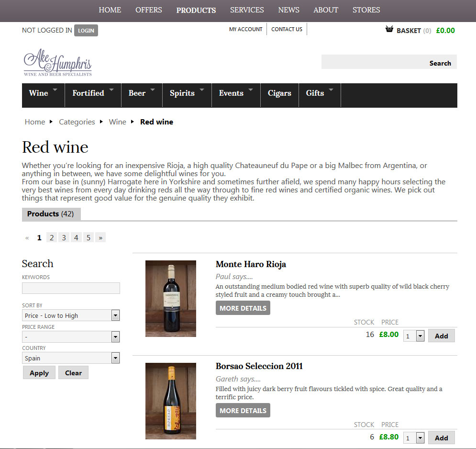Open quantity dropdown for Borsao Seleccion 2011
Image resolution: width=476 pixels, height=449 pixels.
click(414, 438)
